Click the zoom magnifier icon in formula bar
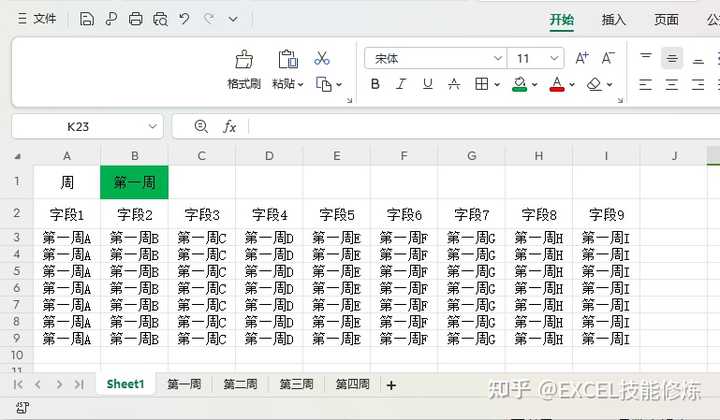This screenshot has height=420, width=720. (201, 126)
